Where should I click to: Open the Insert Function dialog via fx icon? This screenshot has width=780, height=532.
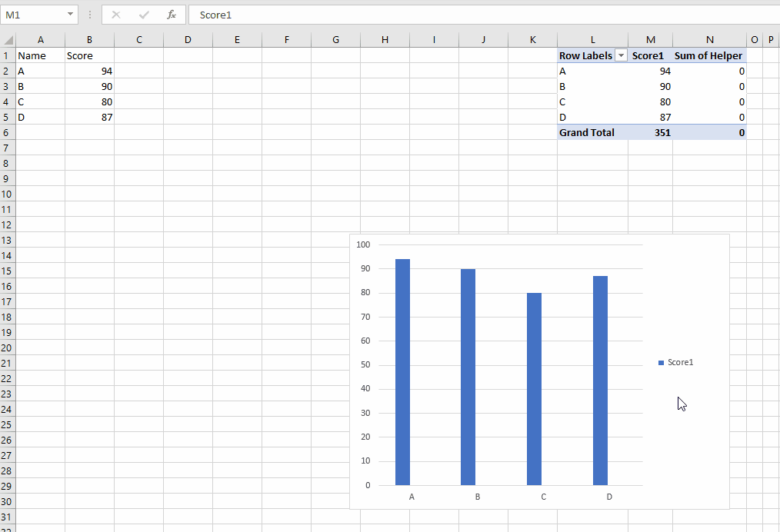pos(171,15)
